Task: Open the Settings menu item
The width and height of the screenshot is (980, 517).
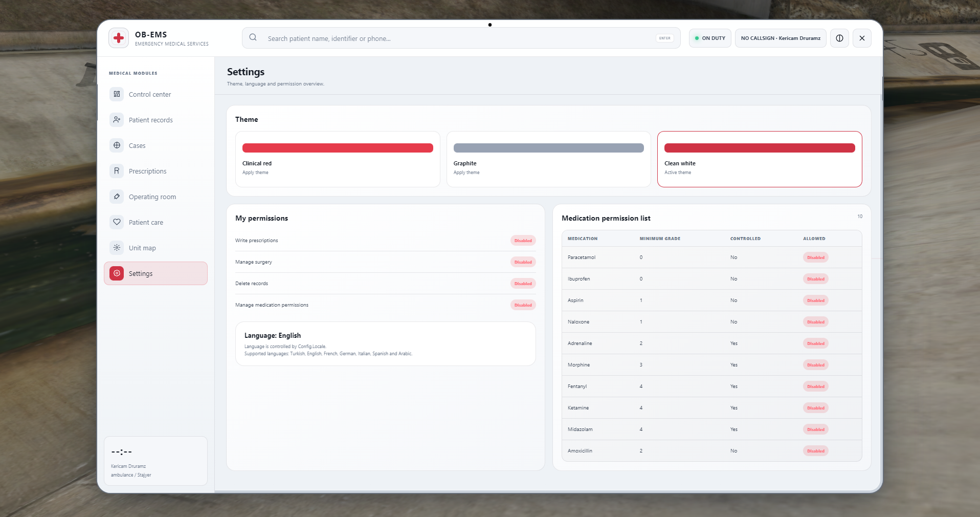Action: [x=155, y=273]
